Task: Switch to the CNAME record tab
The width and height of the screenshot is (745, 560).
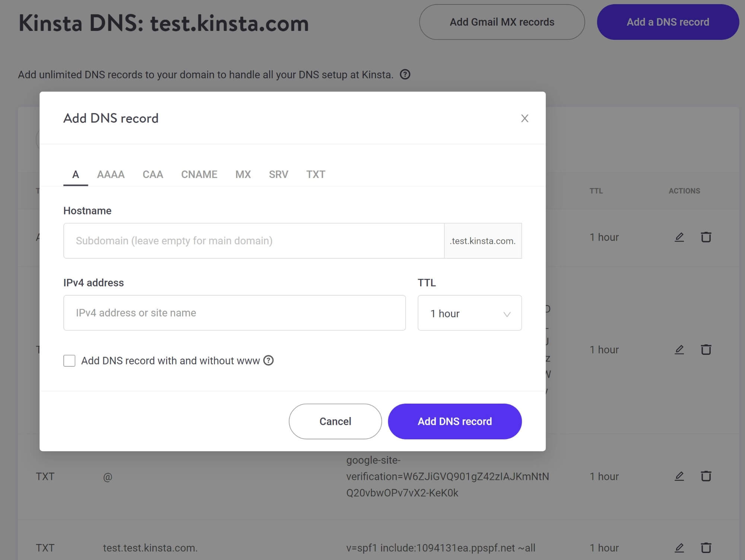Action: [199, 174]
